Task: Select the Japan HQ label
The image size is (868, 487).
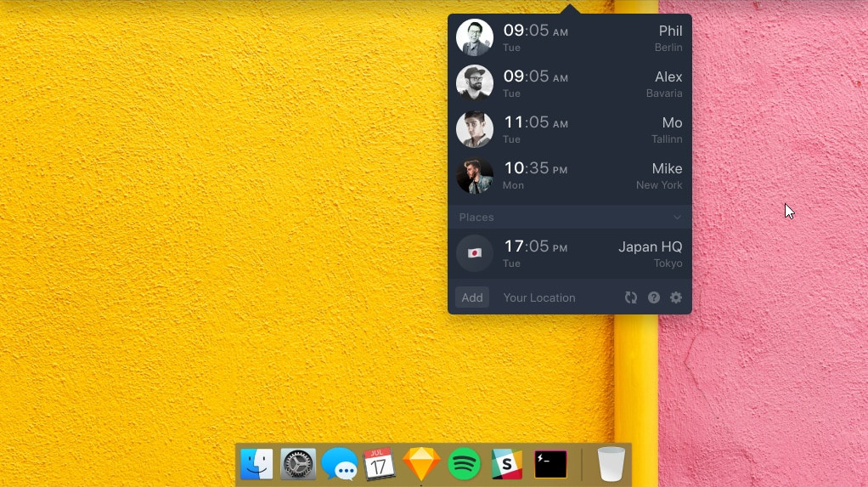Action: pyautogui.click(x=650, y=247)
